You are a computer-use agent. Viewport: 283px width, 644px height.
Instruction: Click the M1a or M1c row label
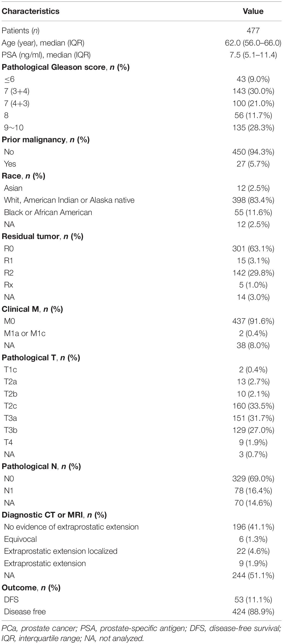tap(25, 333)
